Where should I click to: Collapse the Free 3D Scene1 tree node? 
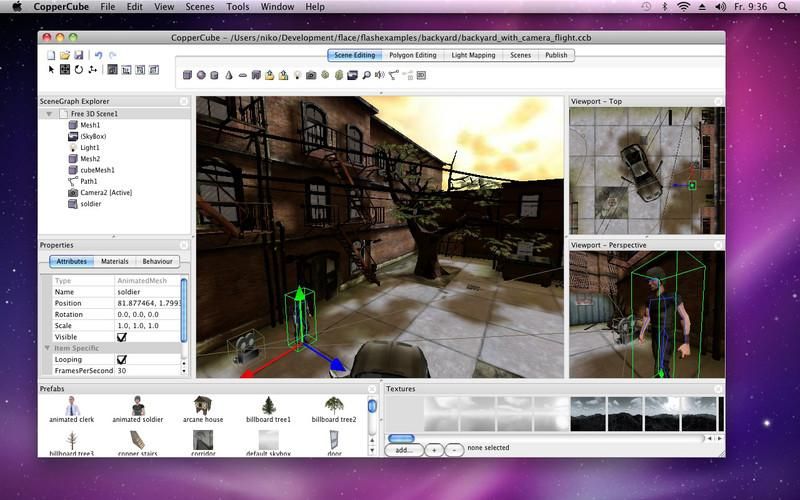(x=50, y=114)
